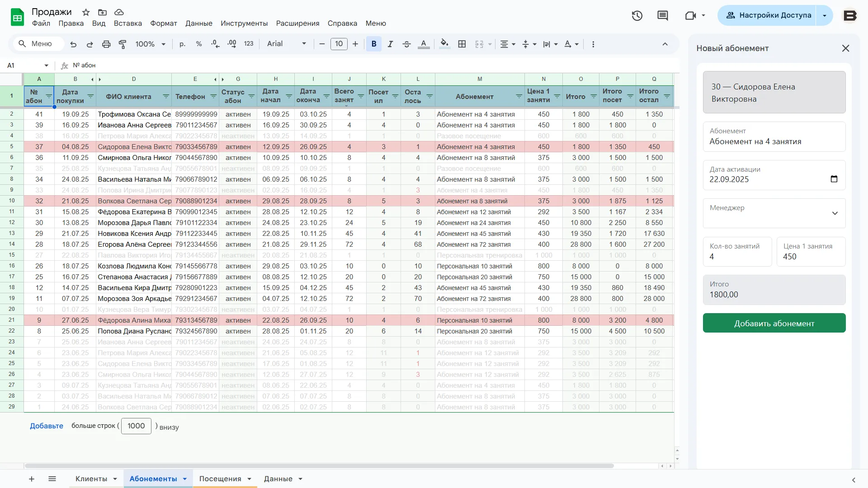Open horizontal align options
Screen dimensions: 868x488
tap(508, 44)
